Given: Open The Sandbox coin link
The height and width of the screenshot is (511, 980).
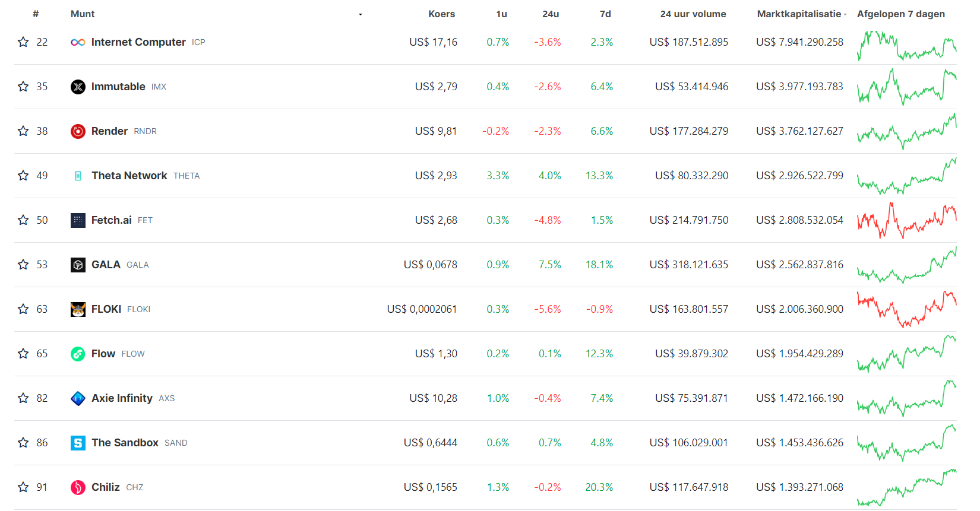Looking at the screenshot, I should click(x=125, y=443).
